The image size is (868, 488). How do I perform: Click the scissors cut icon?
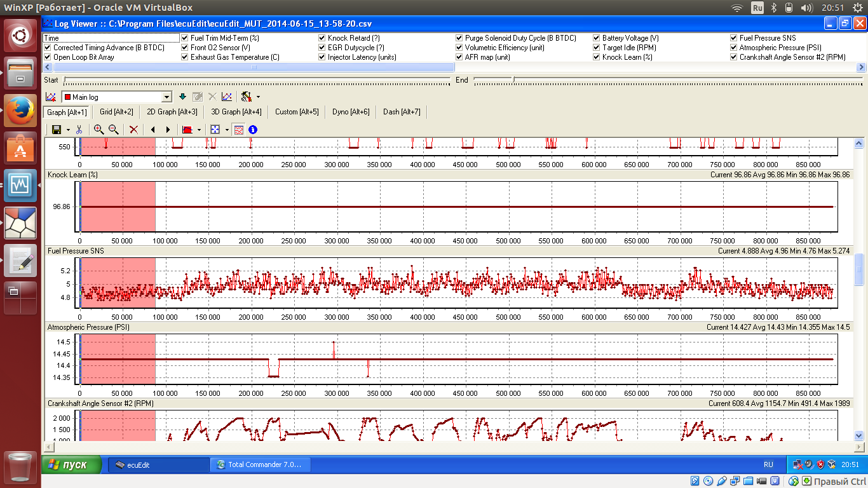[x=79, y=130]
